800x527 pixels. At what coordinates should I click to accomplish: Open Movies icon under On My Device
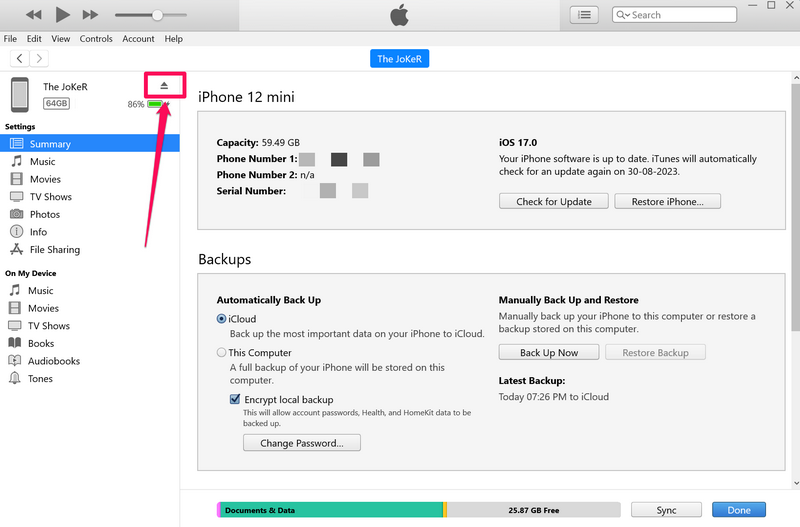point(15,308)
